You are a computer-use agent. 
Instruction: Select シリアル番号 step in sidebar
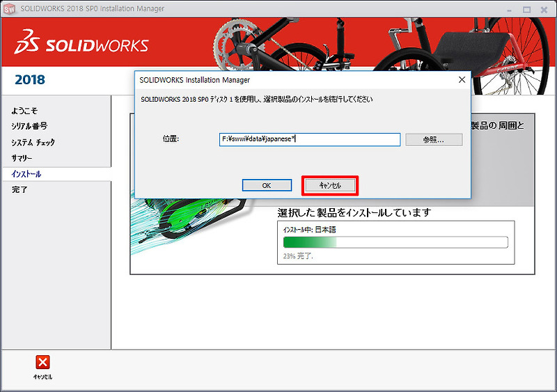point(29,126)
